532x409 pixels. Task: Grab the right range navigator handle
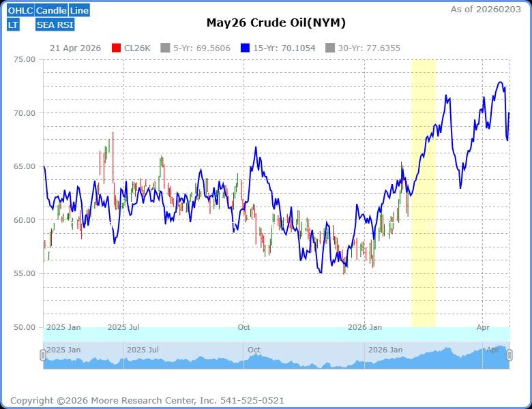(509, 355)
